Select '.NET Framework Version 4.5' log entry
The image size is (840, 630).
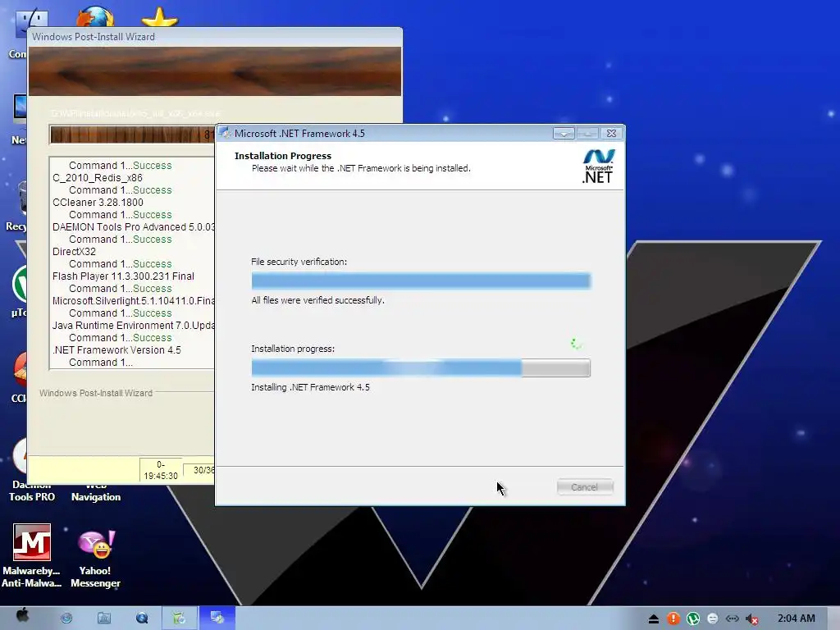click(116, 350)
